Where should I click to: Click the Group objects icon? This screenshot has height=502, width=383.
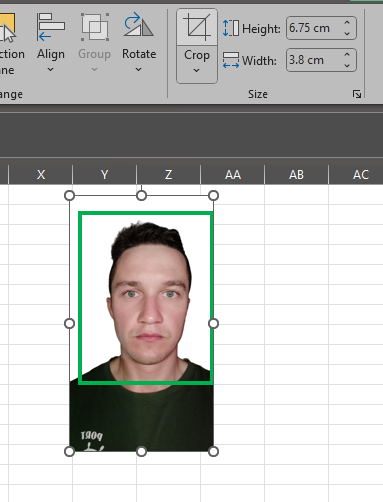95,27
